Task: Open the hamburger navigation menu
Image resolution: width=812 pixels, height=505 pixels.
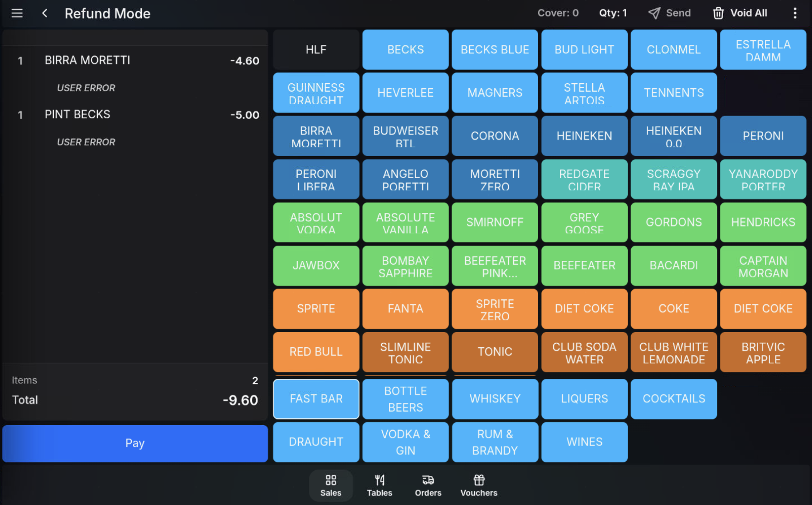Action: 17,13
